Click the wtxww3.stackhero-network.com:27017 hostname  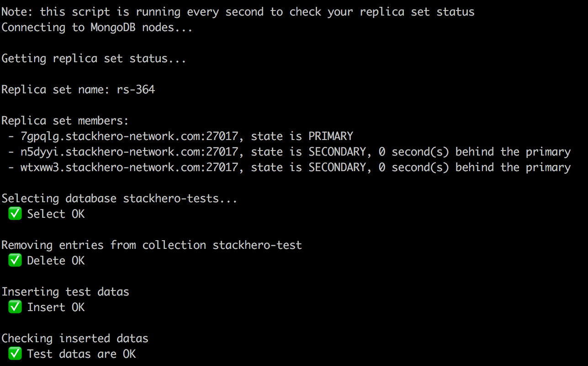point(129,167)
